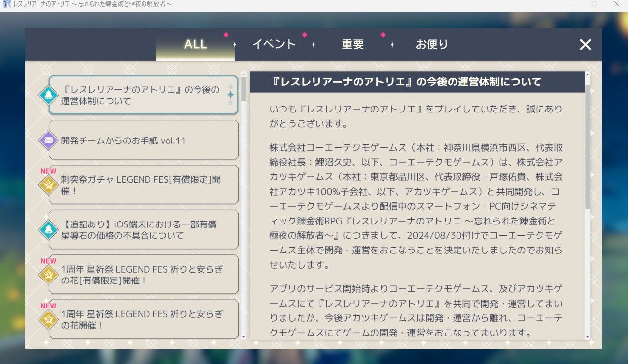
Task: Click the article scrollbar thumb
Action: tap(587, 146)
